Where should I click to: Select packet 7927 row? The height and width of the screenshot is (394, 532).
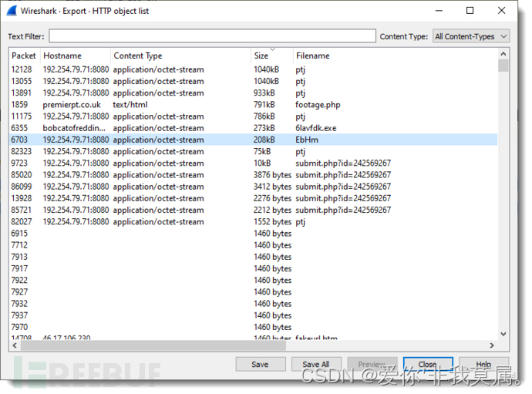click(x=253, y=292)
